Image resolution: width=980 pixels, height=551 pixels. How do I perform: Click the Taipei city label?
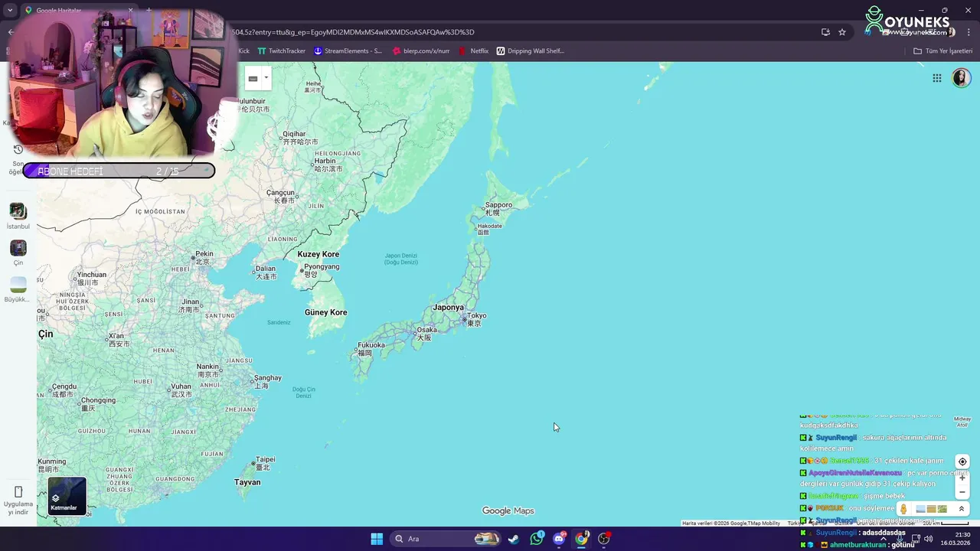point(265,463)
